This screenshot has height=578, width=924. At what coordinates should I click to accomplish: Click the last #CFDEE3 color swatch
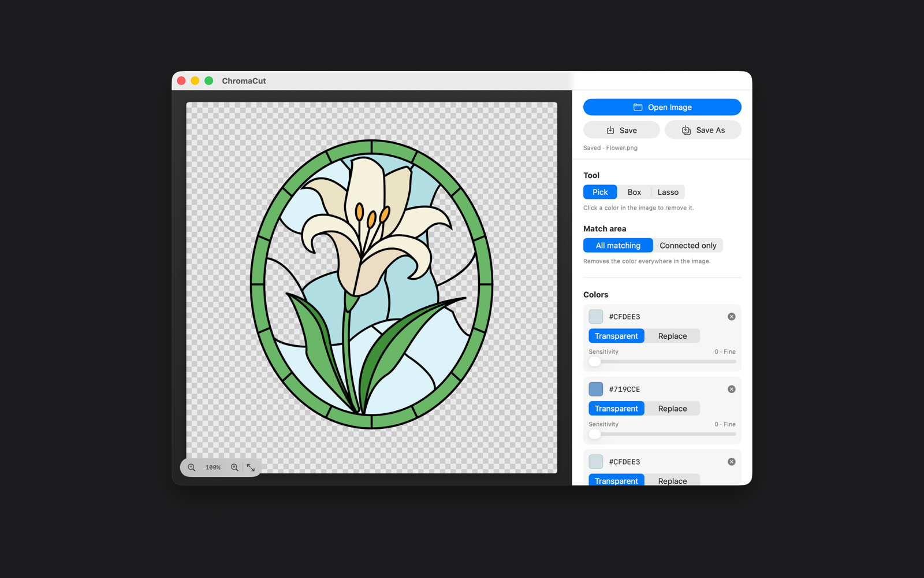(x=596, y=462)
